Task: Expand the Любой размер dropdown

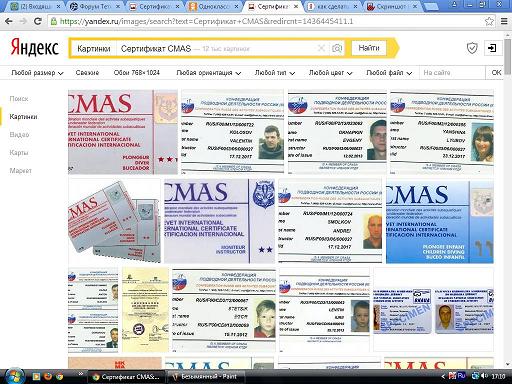Action: click(x=37, y=73)
